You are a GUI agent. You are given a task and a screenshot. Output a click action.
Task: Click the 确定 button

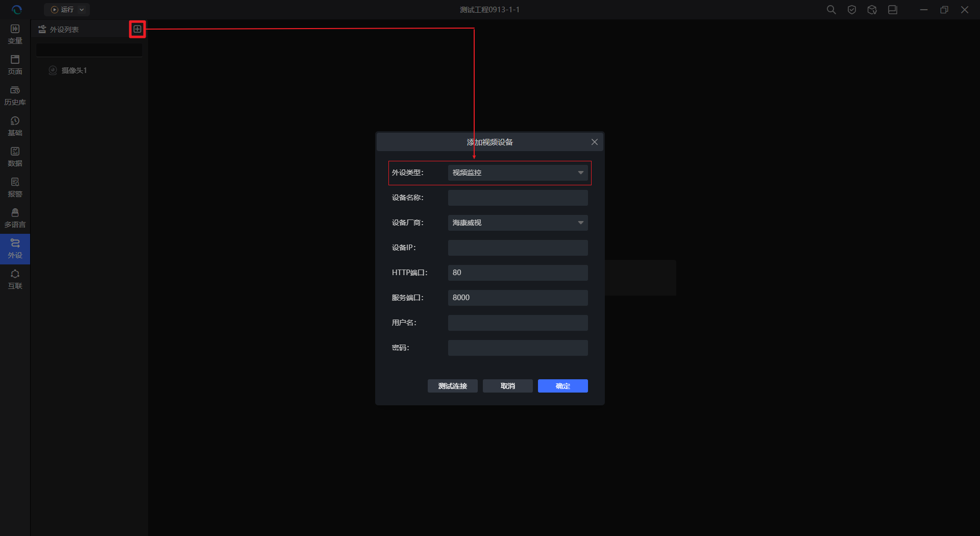pyautogui.click(x=563, y=386)
